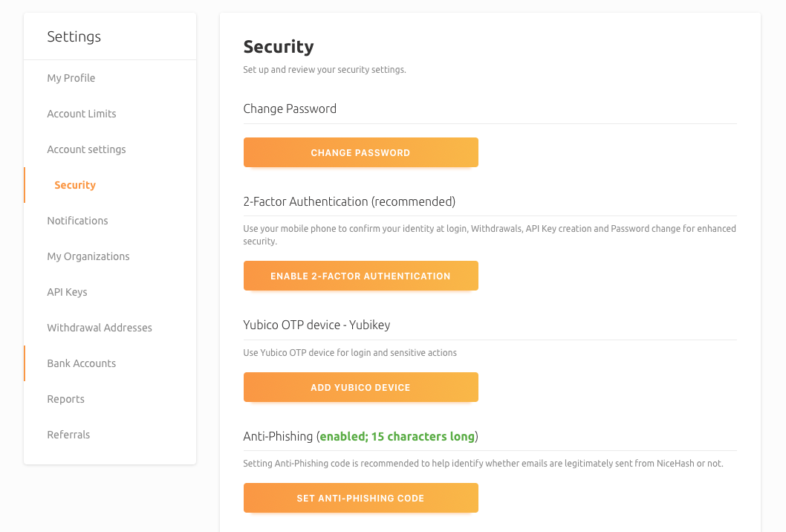This screenshot has width=786, height=532.
Task: Navigate to My Organizations
Action: [88, 256]
